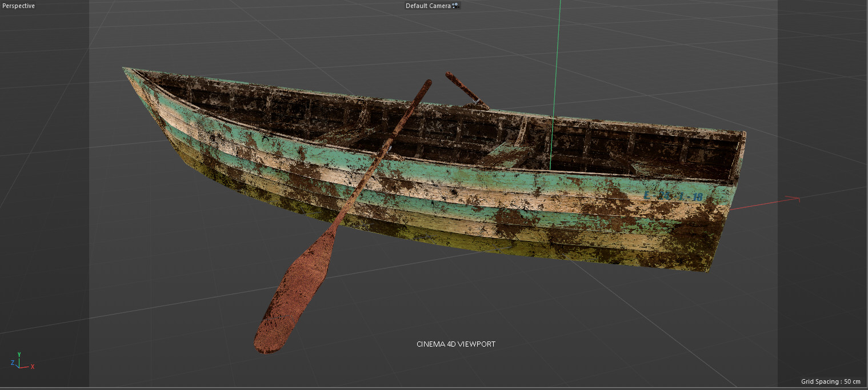This screenshot has width=868, height=390.
Task: Click the X label on the axis gizmo
Action: (x=33, y=366)
